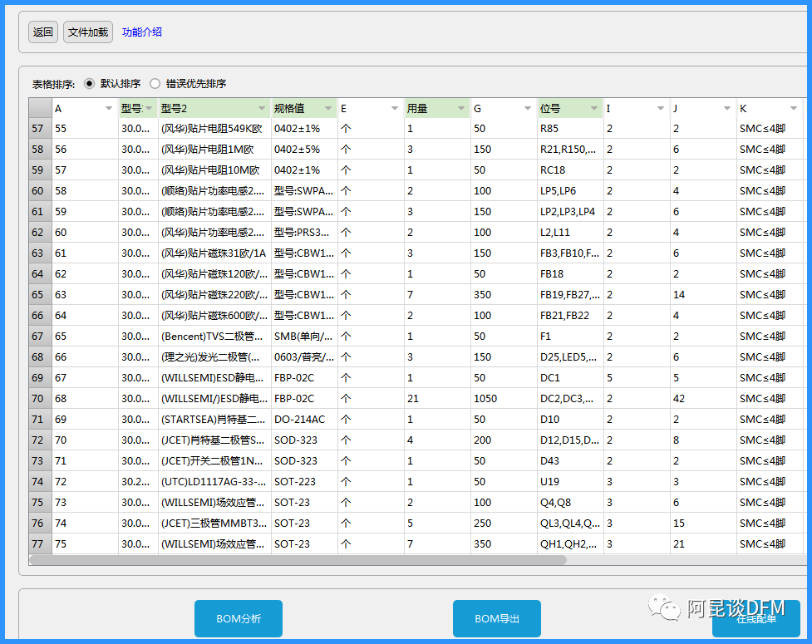Open the 位号 column filter dropdown
Viewport: 812px width, 644px height.
(x=594, y=108)
